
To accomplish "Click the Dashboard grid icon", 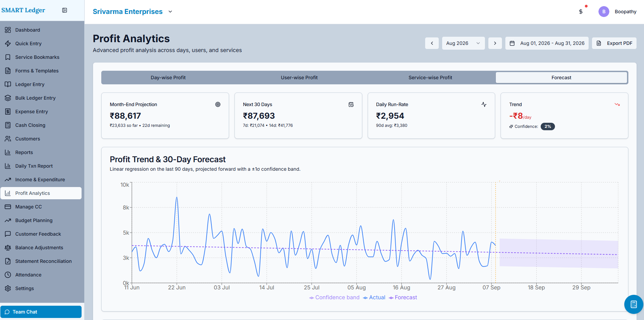I will point(8,30).
